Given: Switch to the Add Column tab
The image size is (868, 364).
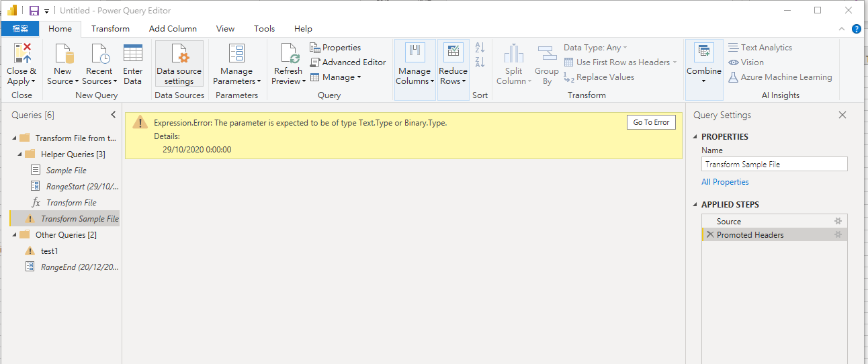Looking at the screenshot, I should coord(173,29).
